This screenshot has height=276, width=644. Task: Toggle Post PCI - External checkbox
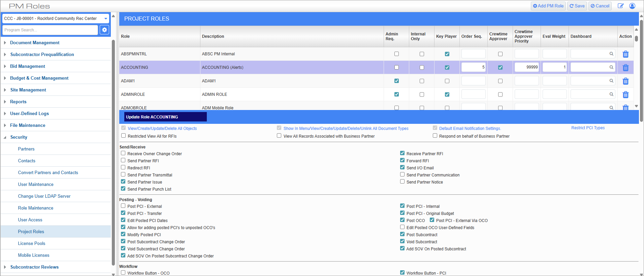tap(123, 206)
